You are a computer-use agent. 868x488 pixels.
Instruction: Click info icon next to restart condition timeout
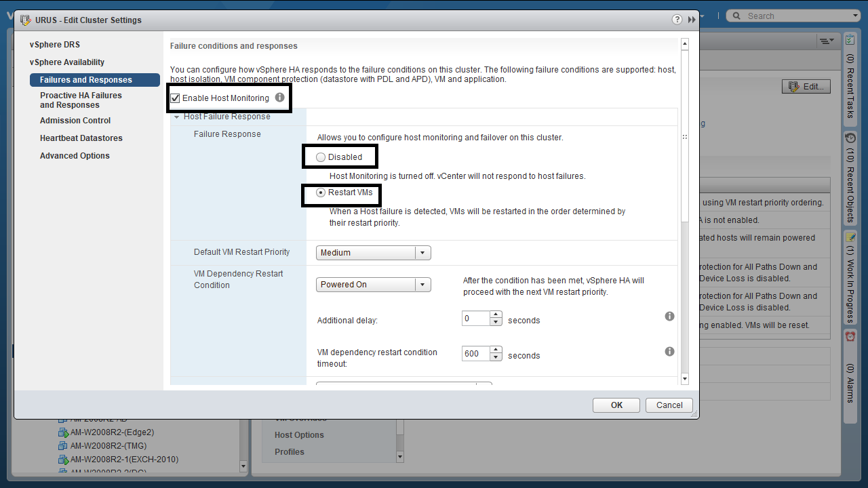[669, 352]
